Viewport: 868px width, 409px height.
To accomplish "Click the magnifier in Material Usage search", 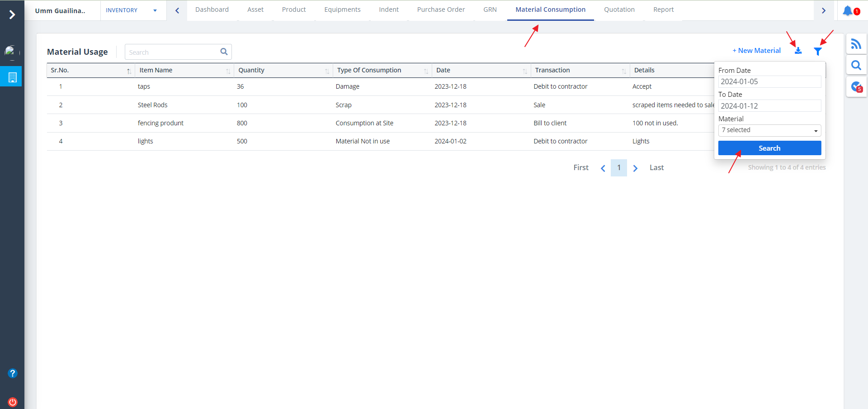I will [224, 52].
